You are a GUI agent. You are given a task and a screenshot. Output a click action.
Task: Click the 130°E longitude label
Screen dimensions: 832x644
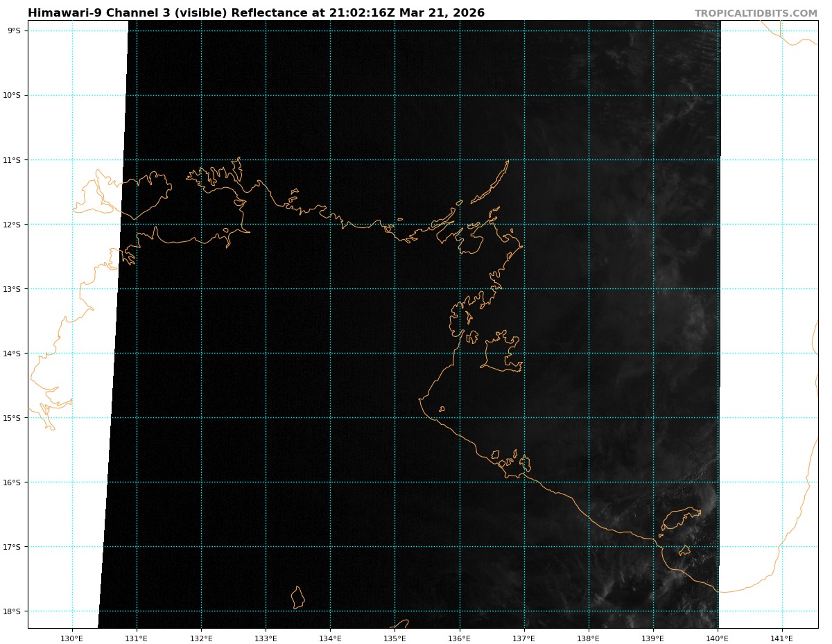pyautogui.click(x=72, y=638)
